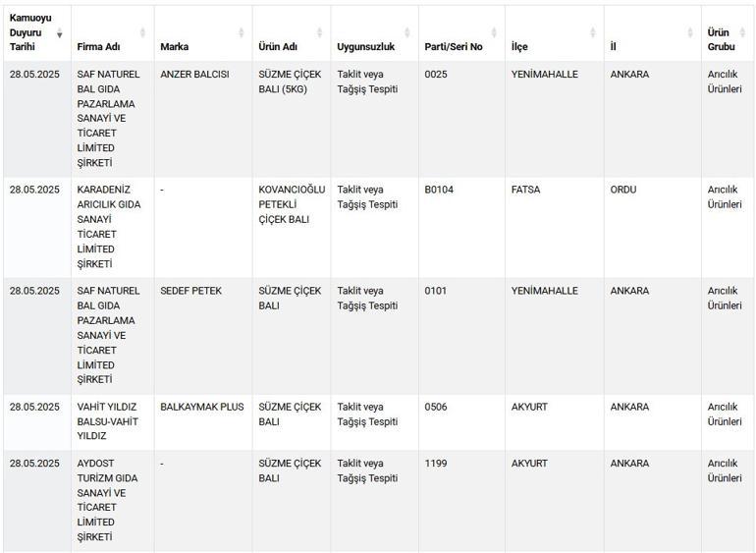Click sort arrows icon in Uygunsuzluk header
756x553 pixels.
tap(407, 33)
